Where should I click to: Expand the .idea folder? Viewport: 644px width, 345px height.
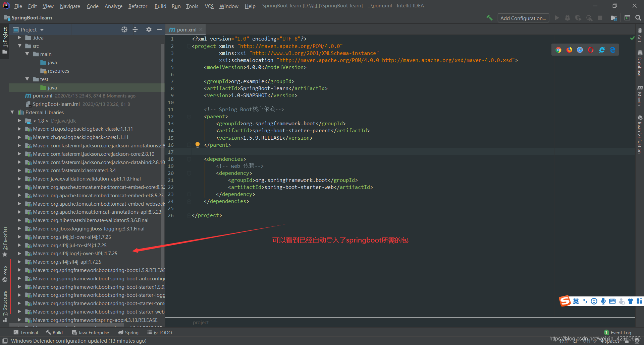(19, 38)
